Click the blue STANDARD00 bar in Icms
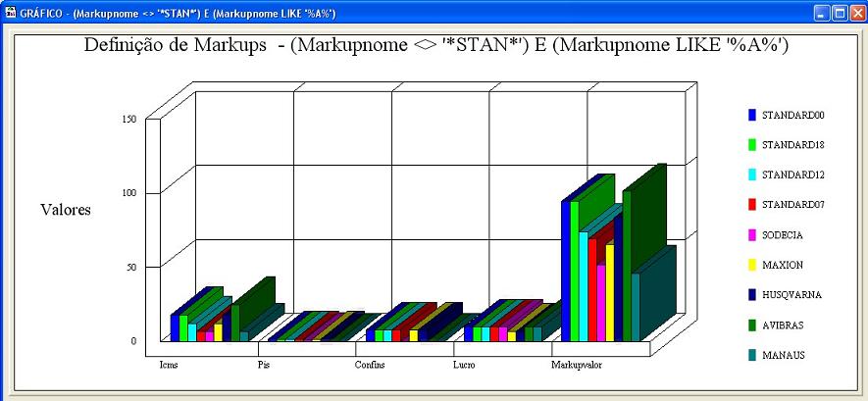The image size is (868, 401). pyautogui.click(x=175, y=327)
